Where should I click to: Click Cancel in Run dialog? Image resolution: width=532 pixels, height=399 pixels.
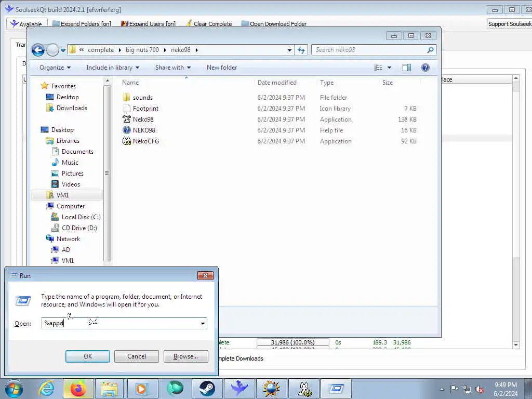point(137,356)
